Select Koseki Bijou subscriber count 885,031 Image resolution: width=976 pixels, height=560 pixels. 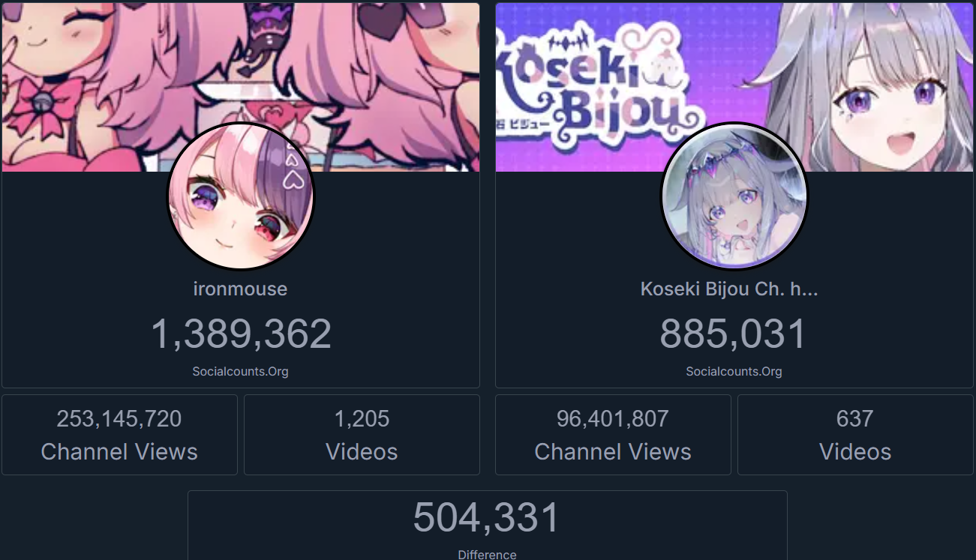point(733,334)
